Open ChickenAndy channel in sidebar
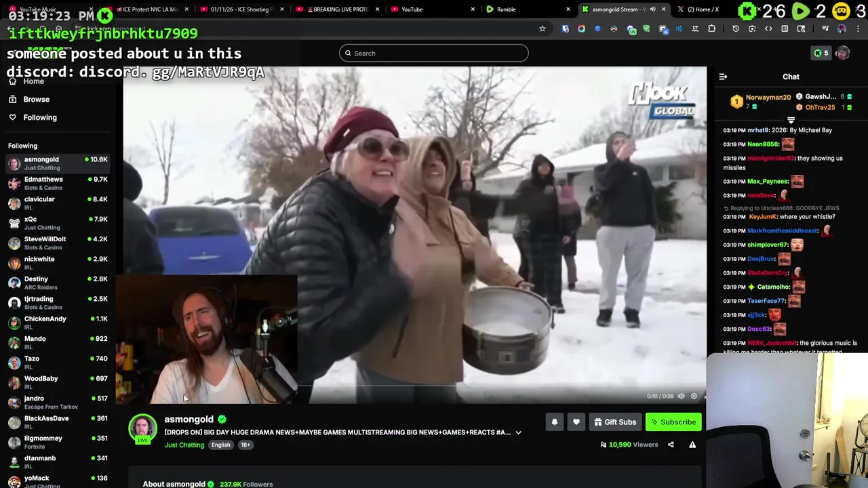868x488 pixels. [x=58, y=323]
